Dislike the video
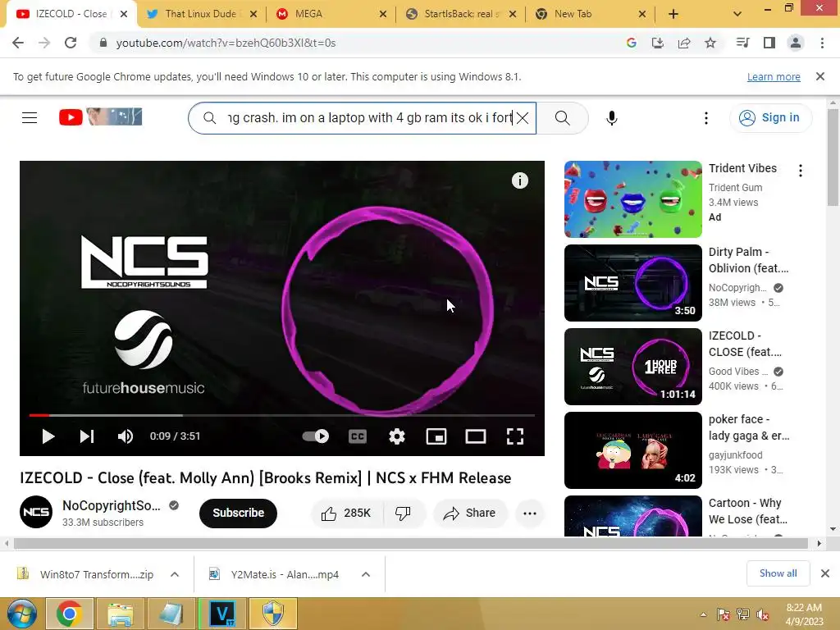The width and height of the screenshot is (840, 630). point(404,513)
